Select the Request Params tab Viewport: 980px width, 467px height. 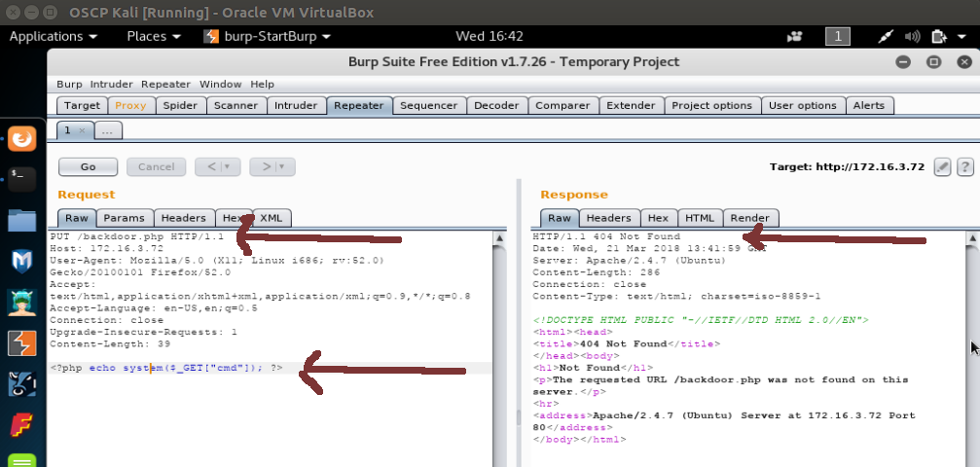(x=125, y=218)
